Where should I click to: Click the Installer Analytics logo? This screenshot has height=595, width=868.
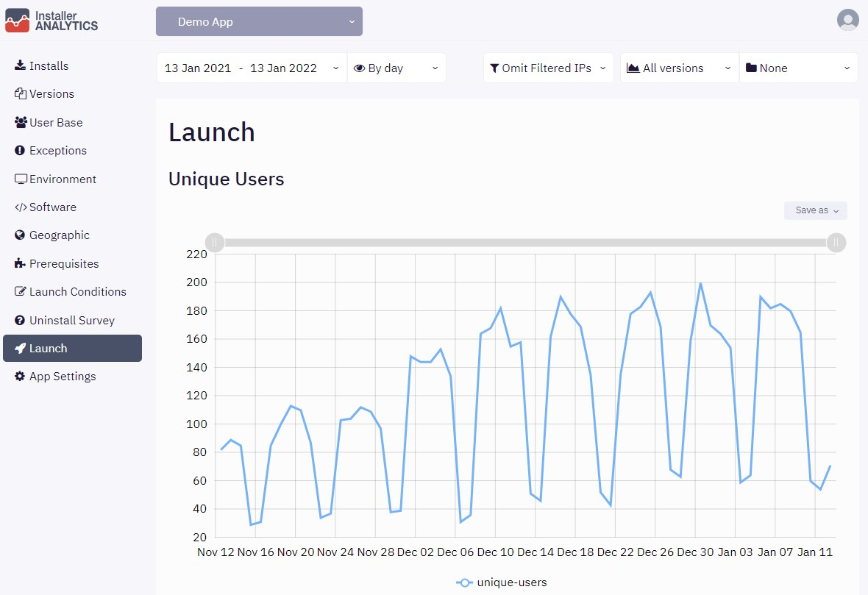51,21
